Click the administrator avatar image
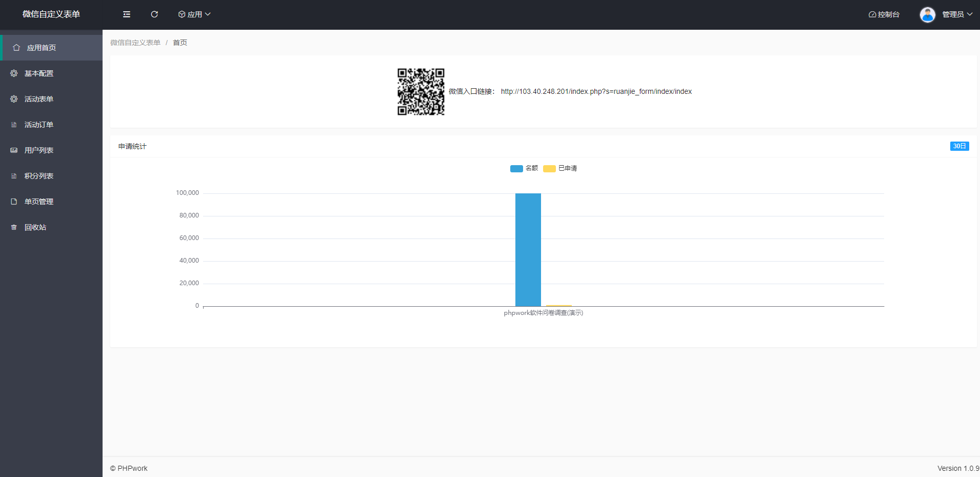The height and width of the screenshot is (477, 980). [927, 14]
